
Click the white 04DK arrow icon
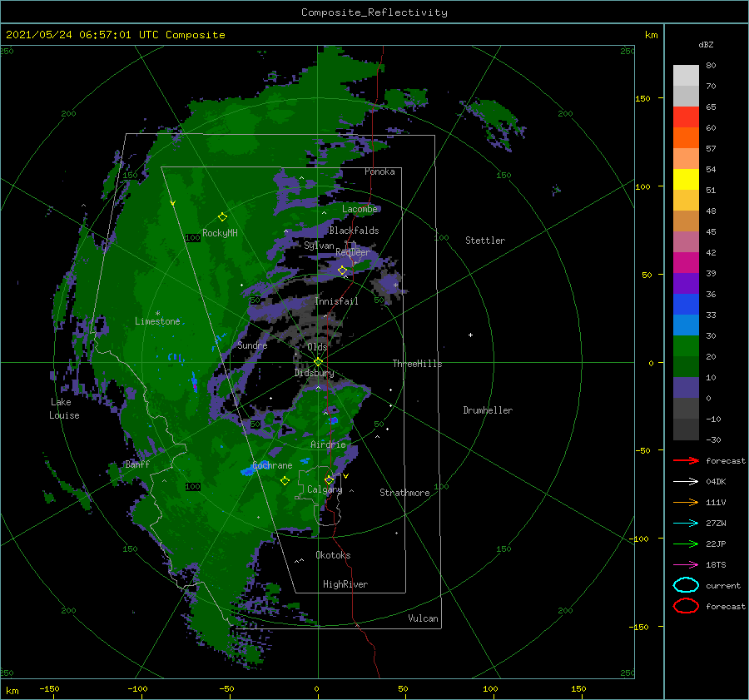pyautogui.click(x=686, y=481)
